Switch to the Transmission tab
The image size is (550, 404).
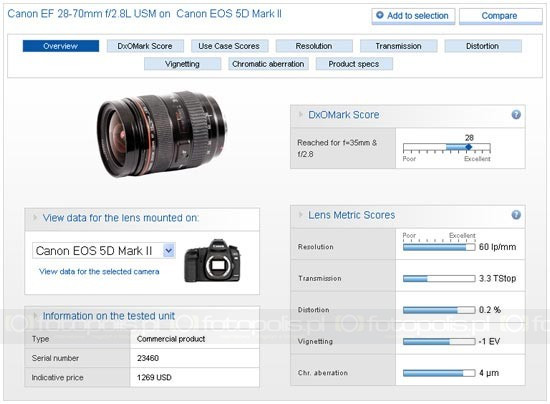click(x=398, y=46)
